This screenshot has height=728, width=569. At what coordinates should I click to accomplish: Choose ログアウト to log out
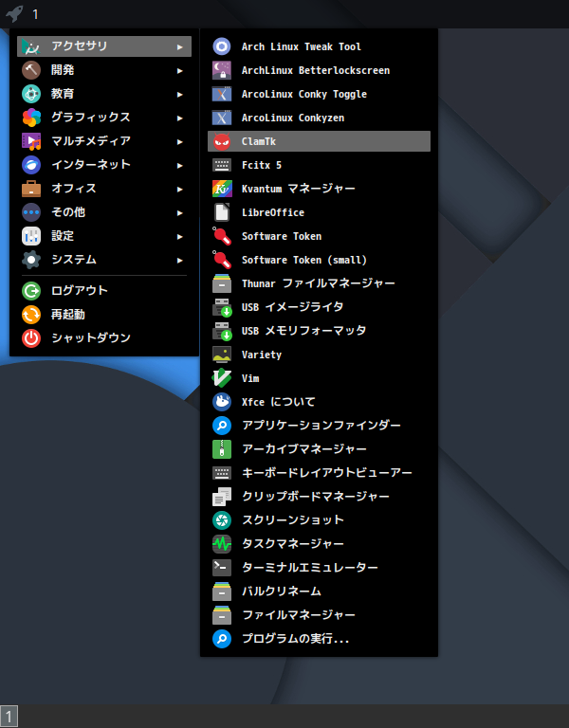(104, 291)
